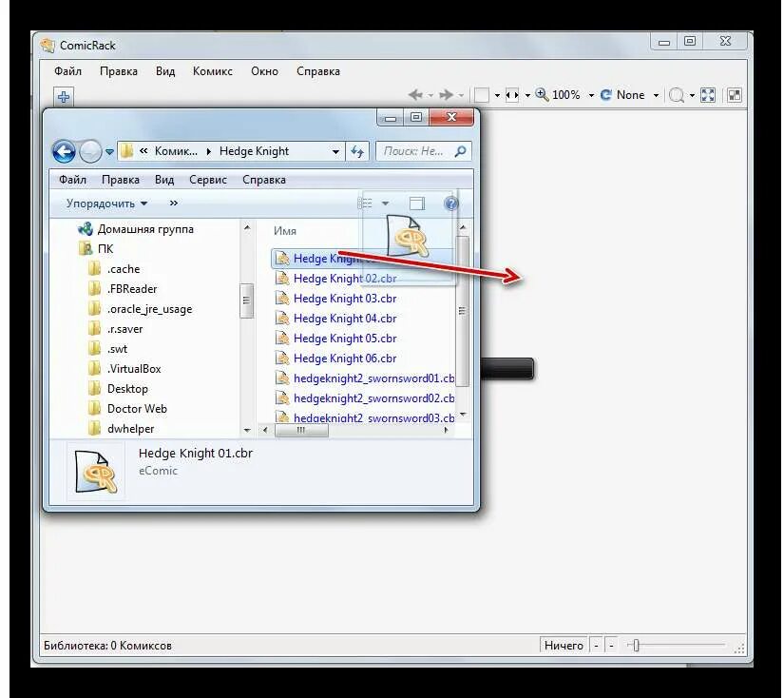Open Explorer Справка menu
This screenshot has width=784, height=698.
click(264, 180)
